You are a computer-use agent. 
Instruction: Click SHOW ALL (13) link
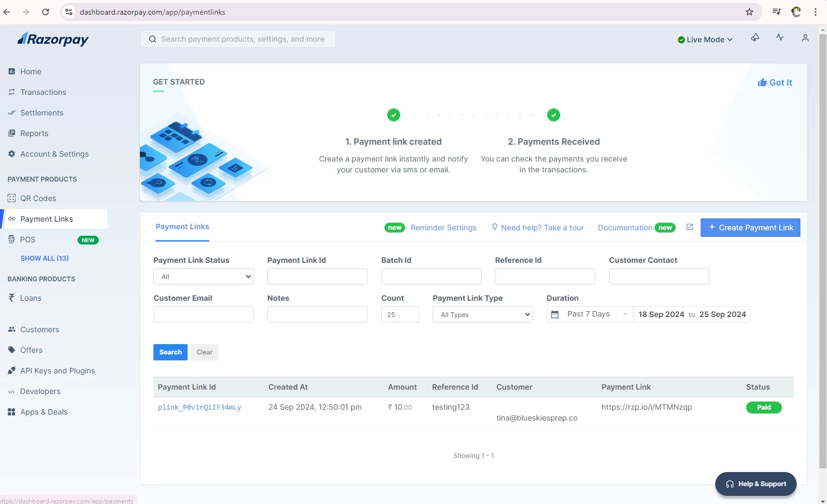click(x=44, y=259)
